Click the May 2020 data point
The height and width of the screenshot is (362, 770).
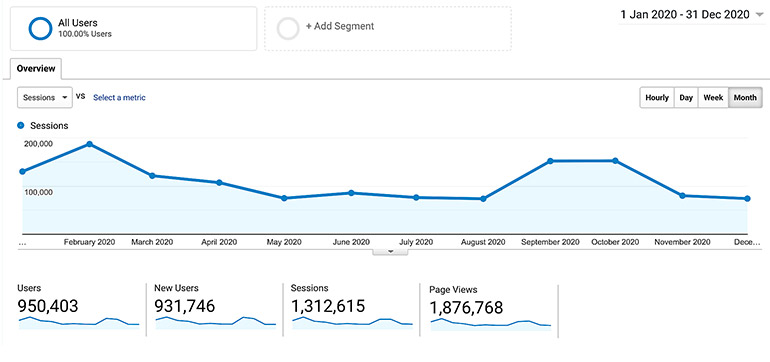(284, 198)
